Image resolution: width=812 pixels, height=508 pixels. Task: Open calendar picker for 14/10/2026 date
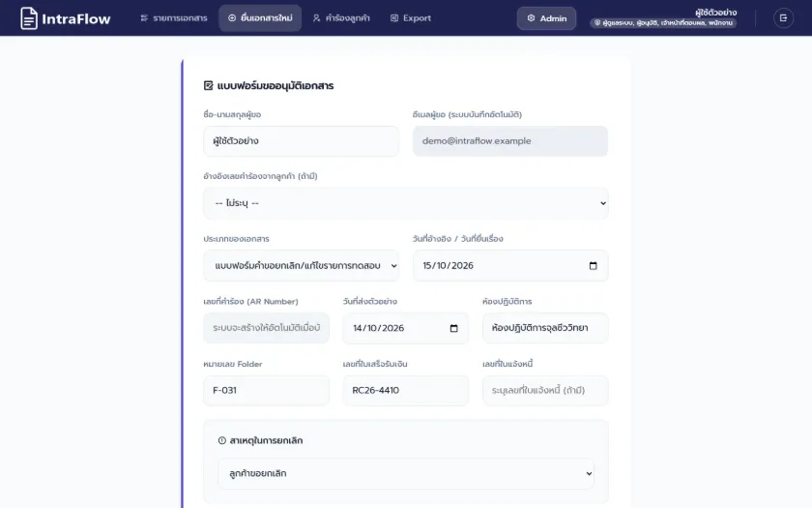point(453,328)
